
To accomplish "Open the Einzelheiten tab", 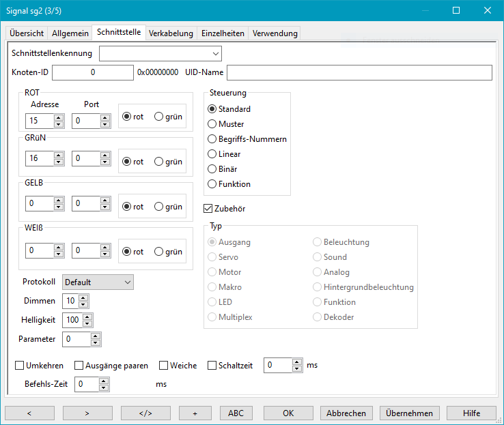I will (x=223, y=33).
